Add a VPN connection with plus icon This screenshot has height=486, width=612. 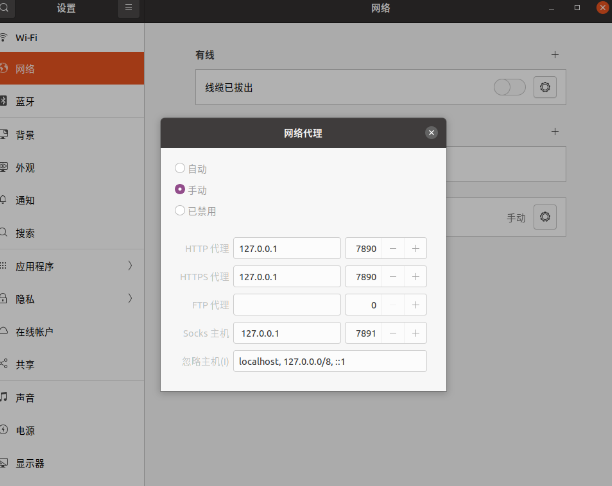tap(555, 131)
